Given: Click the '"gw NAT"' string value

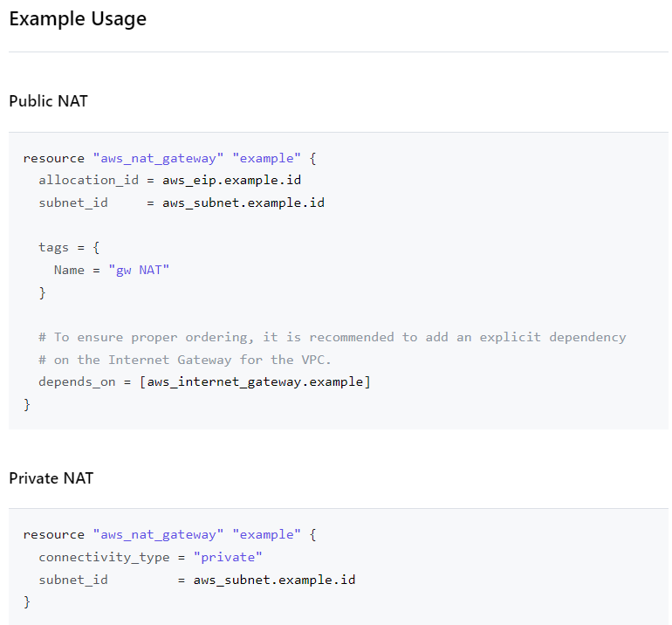Looking at the screenshot, I should coord(139,270).
